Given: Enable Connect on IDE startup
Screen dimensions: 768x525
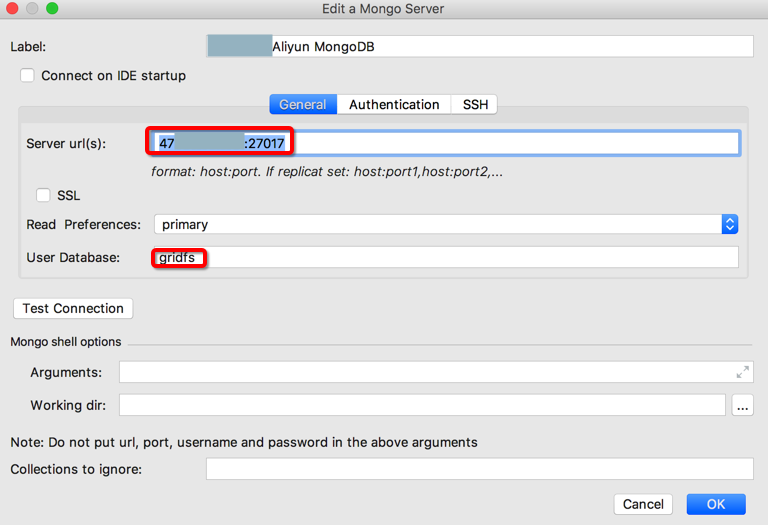Looking at the screenshot, I should pyautogui.click(x=27, y=76).
